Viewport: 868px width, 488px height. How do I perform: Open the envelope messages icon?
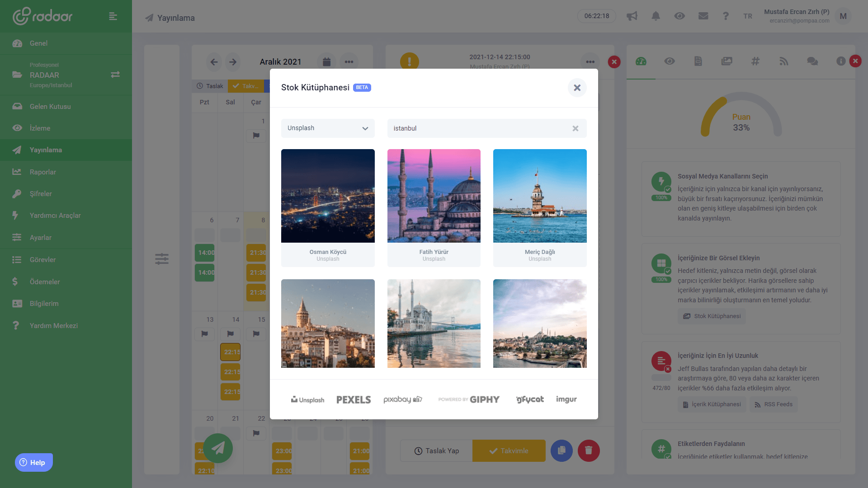[703, 16]
